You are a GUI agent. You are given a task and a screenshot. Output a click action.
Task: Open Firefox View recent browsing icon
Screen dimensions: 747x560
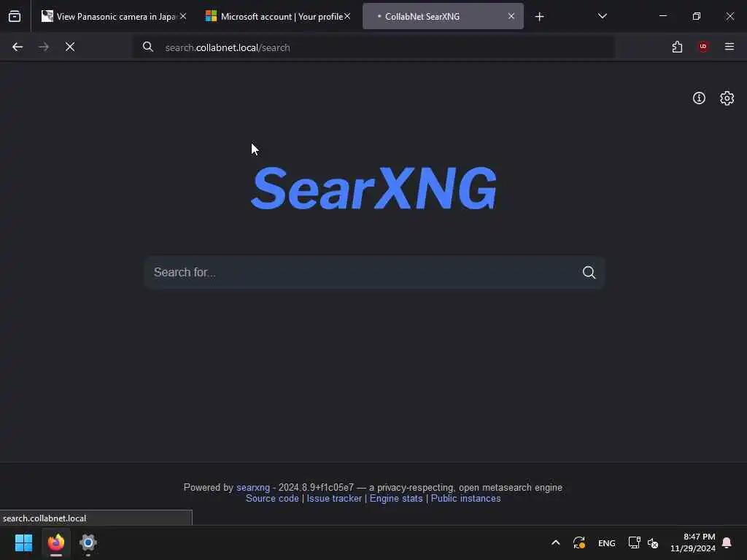point(15,16)
